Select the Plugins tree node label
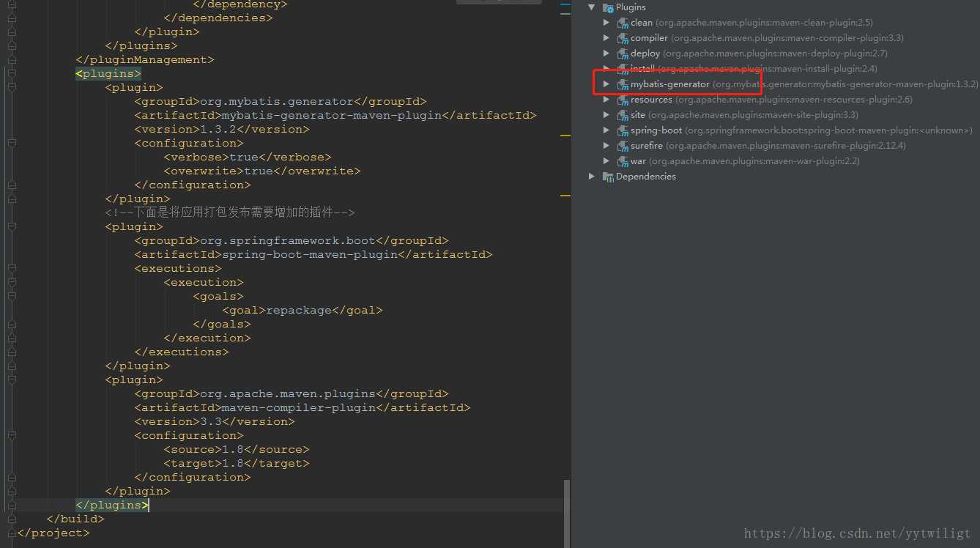The width and height of the screenshot is (980, 548). point(631,7)
